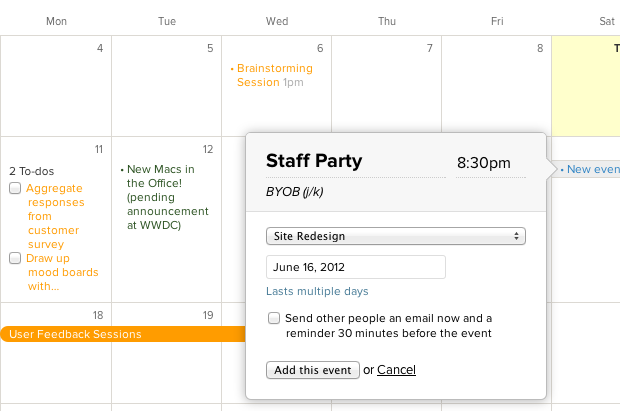This screenshot has height=411, width=620.
Task: Click the 'Lasts multiple days' link
Action: click(x=317, y=291)
